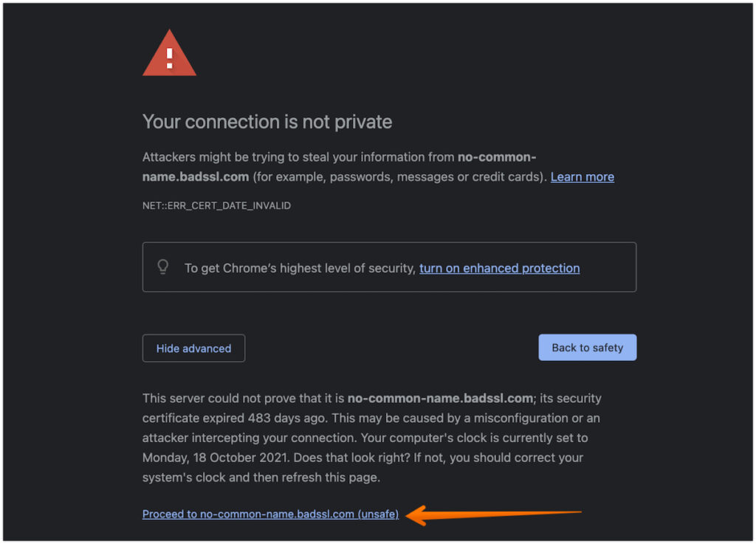This screenshot has width=756, height=544.
Task: Click inside the enhanced protection suggestion box
Action: (389, 267)
